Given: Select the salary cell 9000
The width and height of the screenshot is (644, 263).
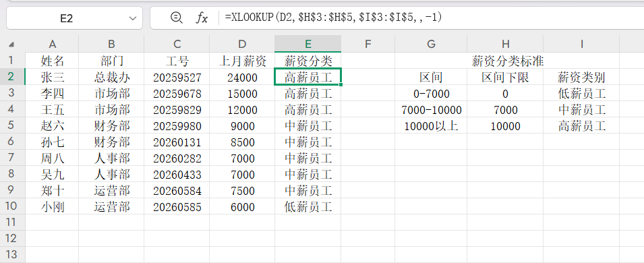Looking at the screenshot, I should click(x=242, y=125).
